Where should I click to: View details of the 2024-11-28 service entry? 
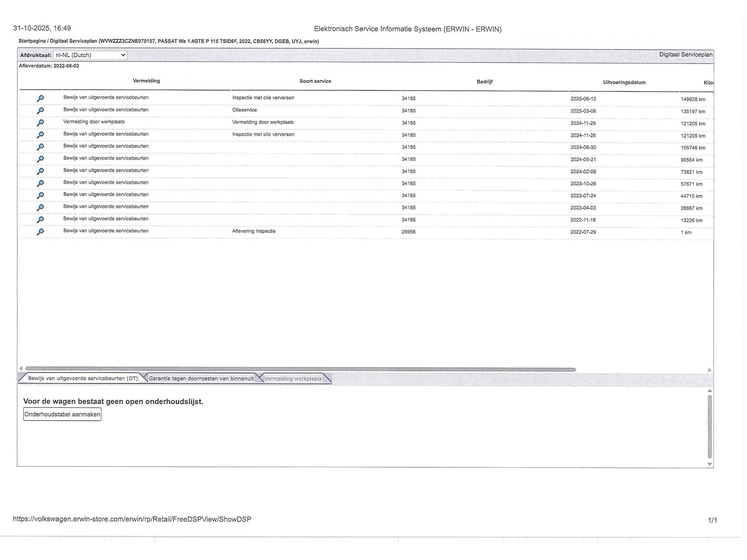pos(40,135)
